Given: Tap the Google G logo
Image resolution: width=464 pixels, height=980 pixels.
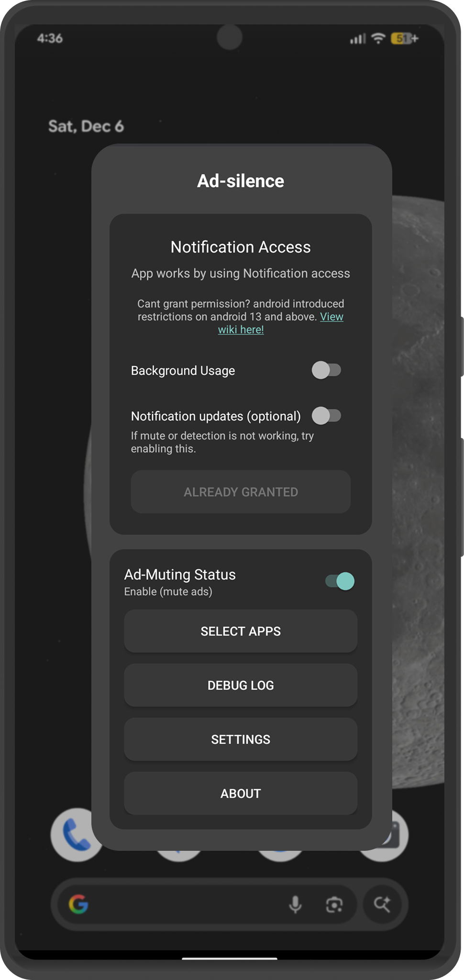Looking at the screenshot, I should [x=79, y=904].
